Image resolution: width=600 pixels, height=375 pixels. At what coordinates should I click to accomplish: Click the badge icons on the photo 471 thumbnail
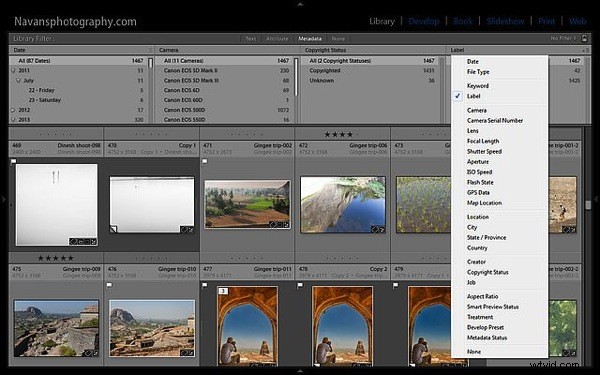(280, 225)
